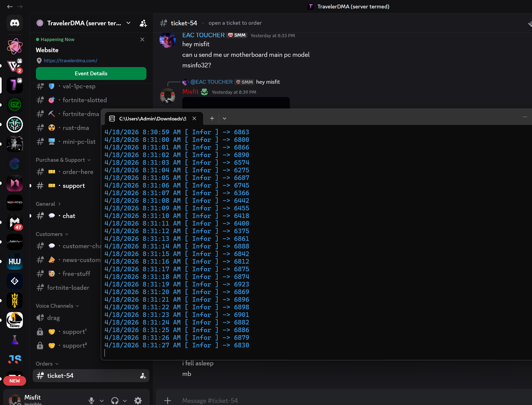
Task: Toggle microphone mute
Action: (x=91, y=400)
